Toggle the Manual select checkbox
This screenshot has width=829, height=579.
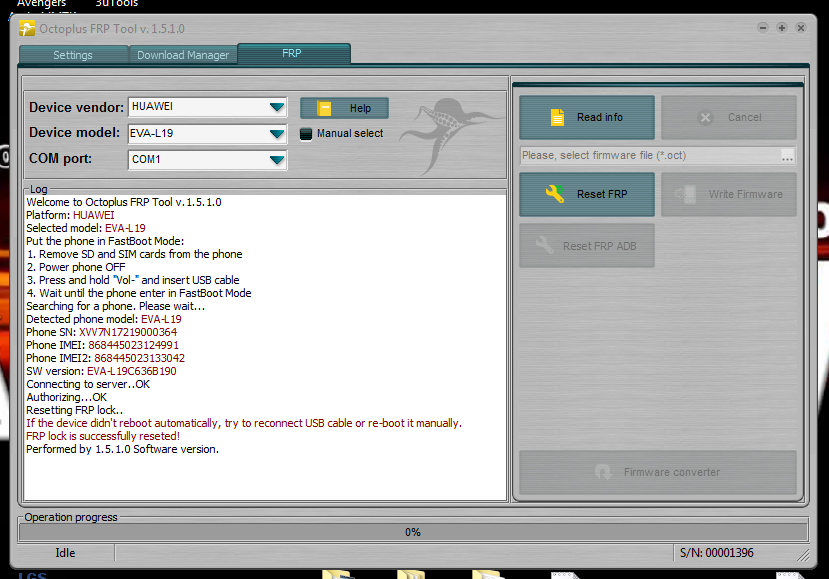[306, 134]
